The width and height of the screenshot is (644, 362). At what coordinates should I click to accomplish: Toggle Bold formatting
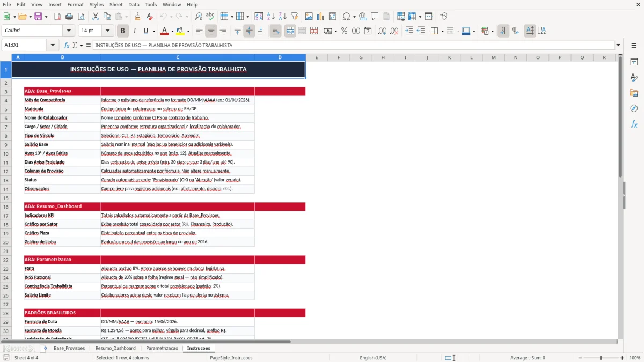click(x=123, y=31)
